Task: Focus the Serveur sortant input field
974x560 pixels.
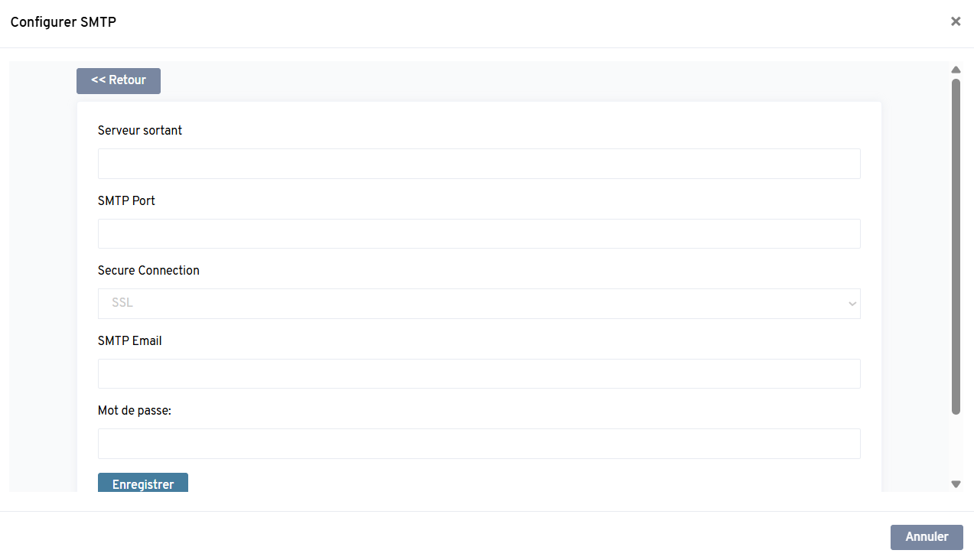Action: pyautogui.click(x=478, y=164)
